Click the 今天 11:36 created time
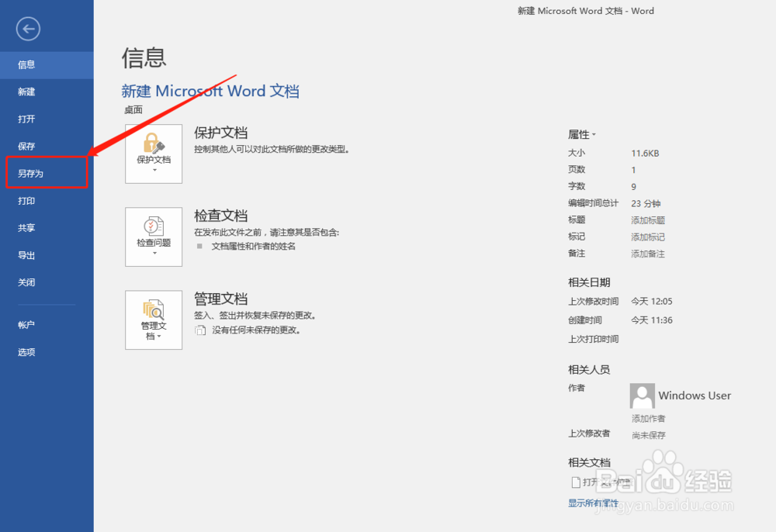This screenshot has height=532, width=776. click(x=651, y=320)
